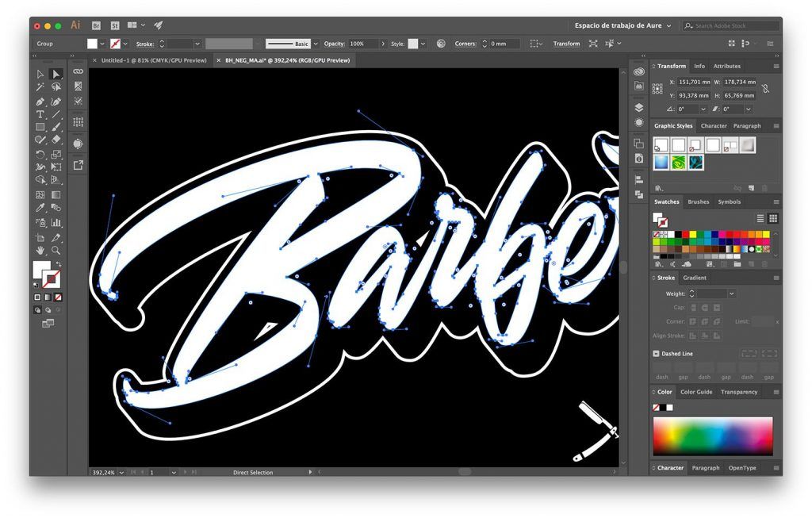
Task: Open Adobe Bridge from the top bar
Action: coord(96,25)
